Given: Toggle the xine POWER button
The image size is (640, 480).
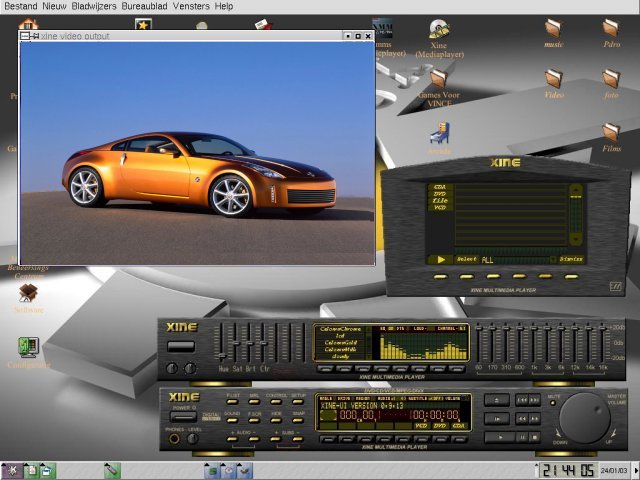Looking at the screenshot, I should point(183,417).
